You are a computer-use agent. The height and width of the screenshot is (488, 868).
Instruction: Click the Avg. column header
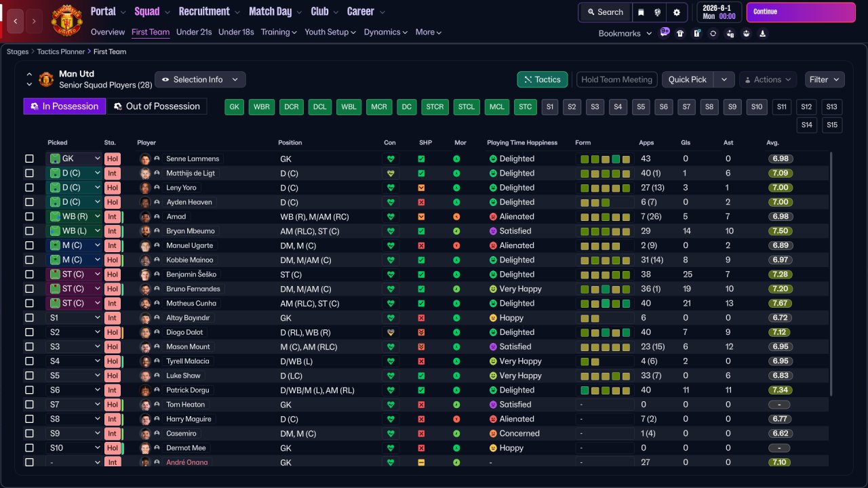click(x=772, y=143)
